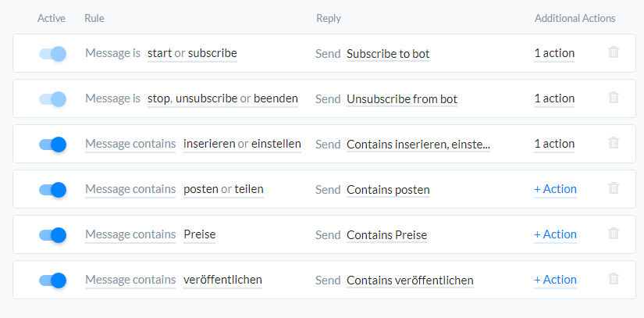Open the 1 action link for inserieren rule
644x318 pixels.
(554, 144)
